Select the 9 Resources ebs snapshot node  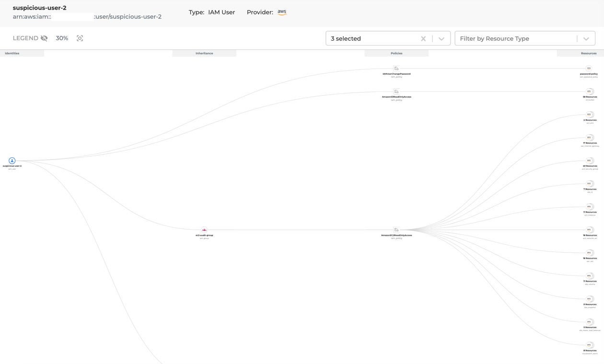589,299
